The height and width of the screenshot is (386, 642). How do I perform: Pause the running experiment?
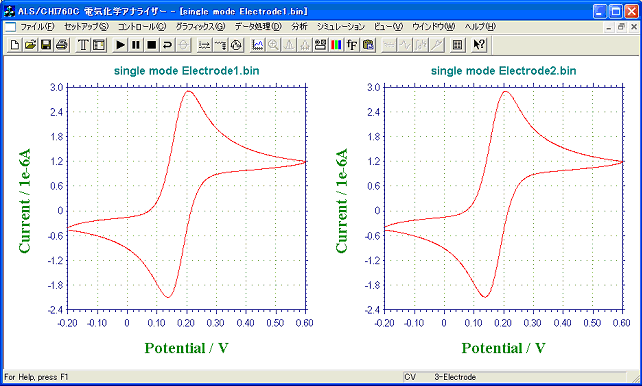click(x=136, y=45)
